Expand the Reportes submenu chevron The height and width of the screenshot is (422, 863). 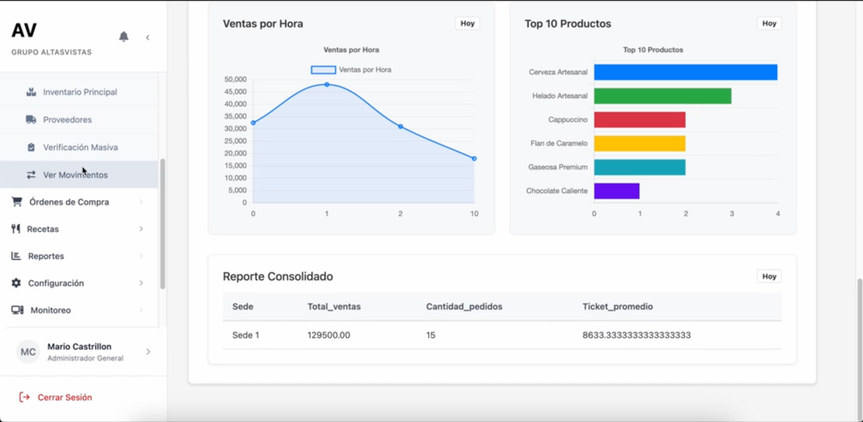point(141,256)
